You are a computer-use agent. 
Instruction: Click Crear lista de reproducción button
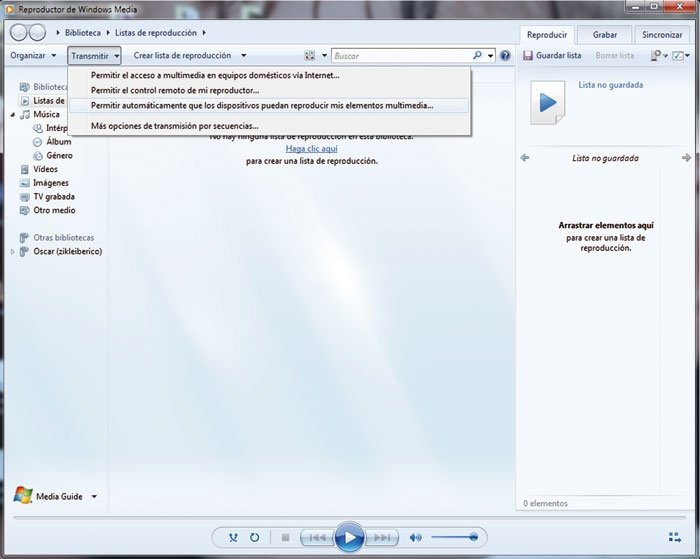pyautogui.click(x=182, y=55)
